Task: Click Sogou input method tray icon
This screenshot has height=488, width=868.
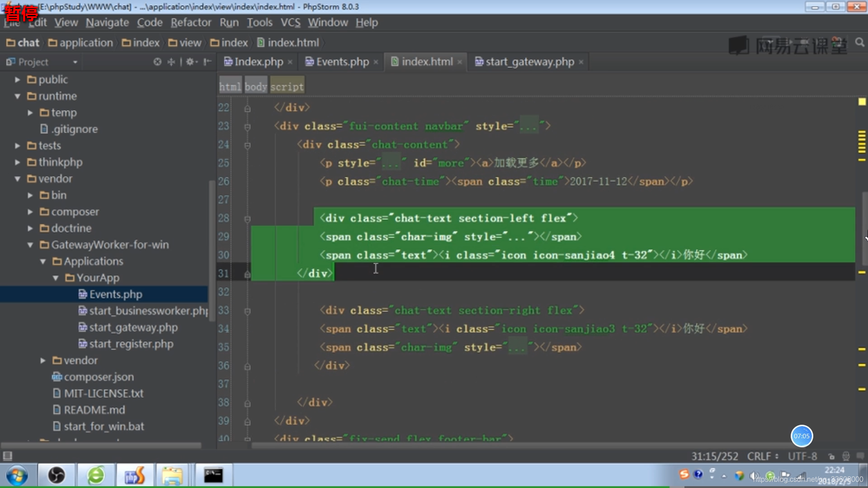Action: click(x=684, y=474)
